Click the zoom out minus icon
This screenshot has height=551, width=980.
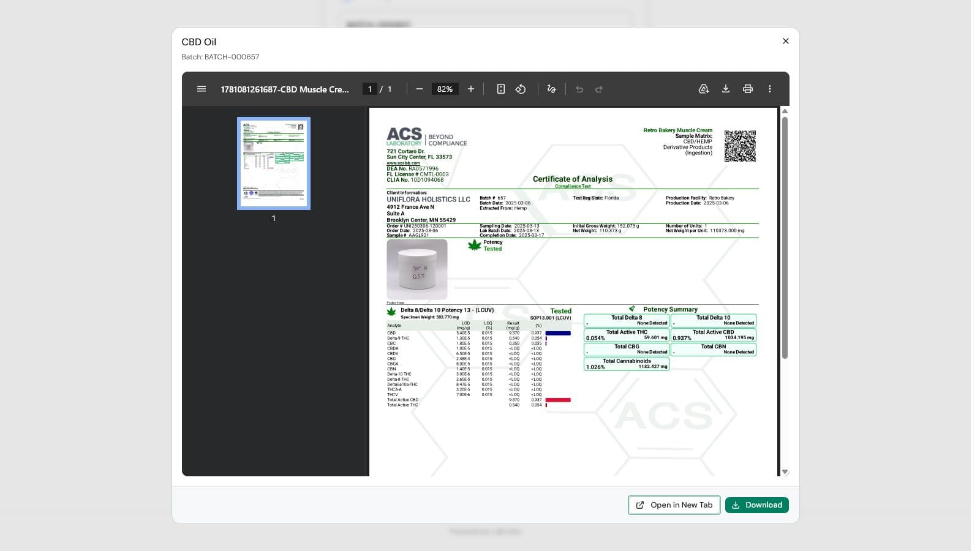420,89
